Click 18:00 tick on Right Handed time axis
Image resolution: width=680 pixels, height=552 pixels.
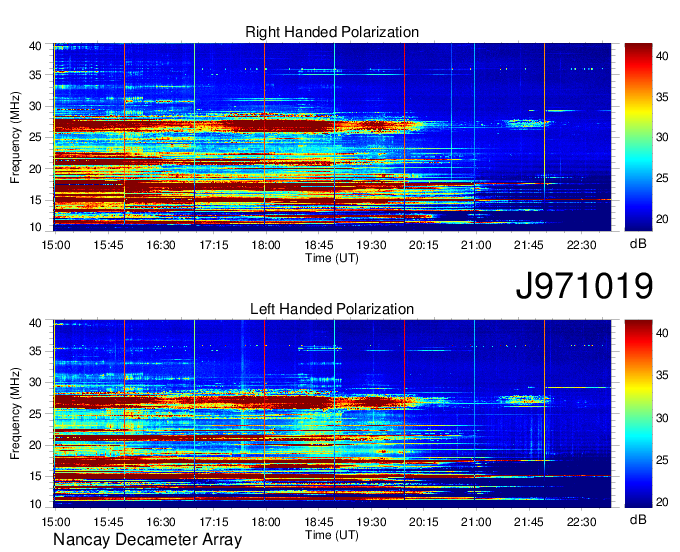[266, 245]
